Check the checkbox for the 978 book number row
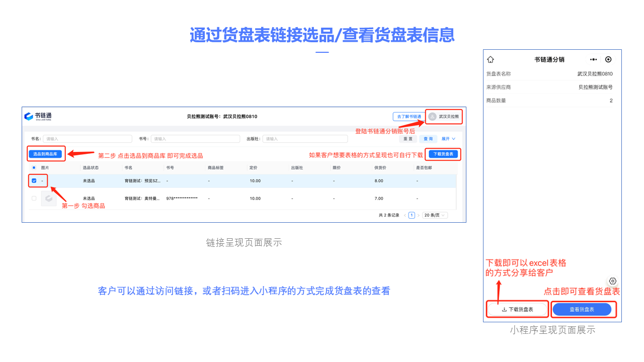 (x=34, y=198)
